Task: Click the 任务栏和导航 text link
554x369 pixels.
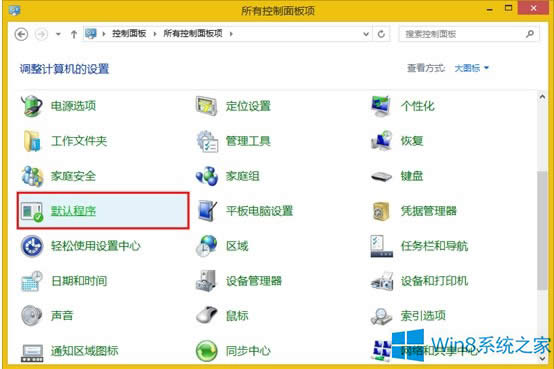Action: click(434, 246)
